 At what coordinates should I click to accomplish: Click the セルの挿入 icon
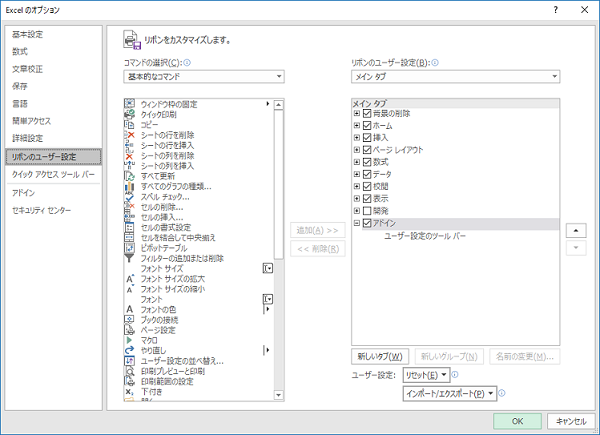[x=130, y=217]
